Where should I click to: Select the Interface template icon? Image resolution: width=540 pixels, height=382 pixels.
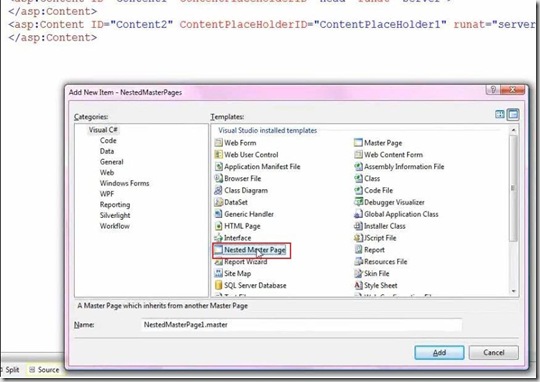coord(218,238)
